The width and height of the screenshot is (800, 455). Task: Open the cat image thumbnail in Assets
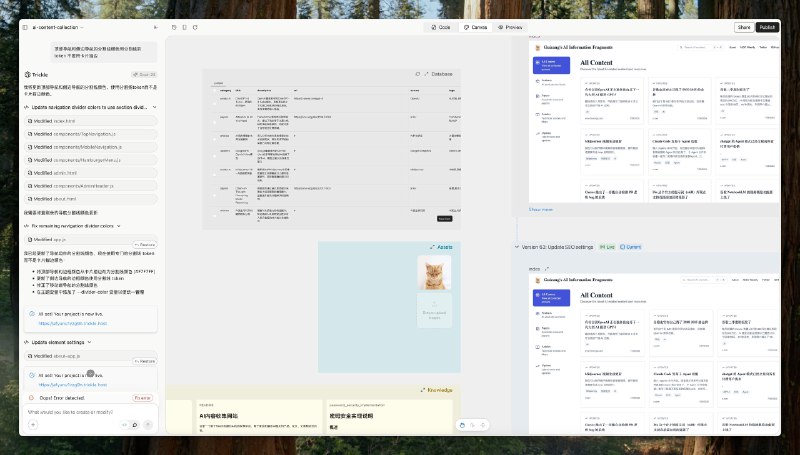point(434,273)
